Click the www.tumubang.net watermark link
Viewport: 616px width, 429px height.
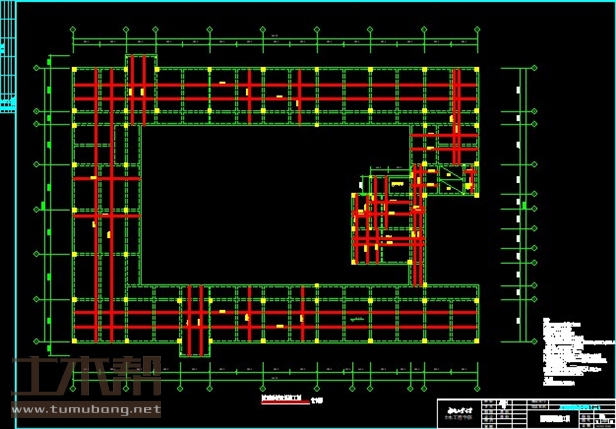[85, 409]
